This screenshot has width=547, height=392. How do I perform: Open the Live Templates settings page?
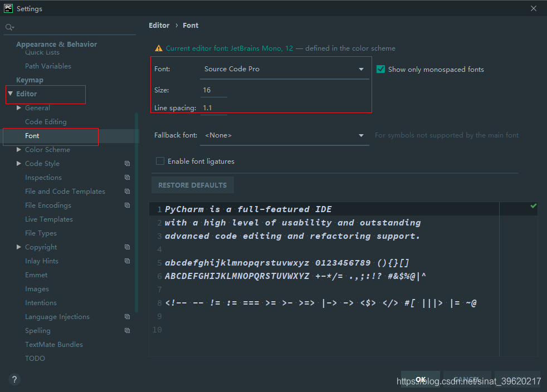click(x=49, y=219)
